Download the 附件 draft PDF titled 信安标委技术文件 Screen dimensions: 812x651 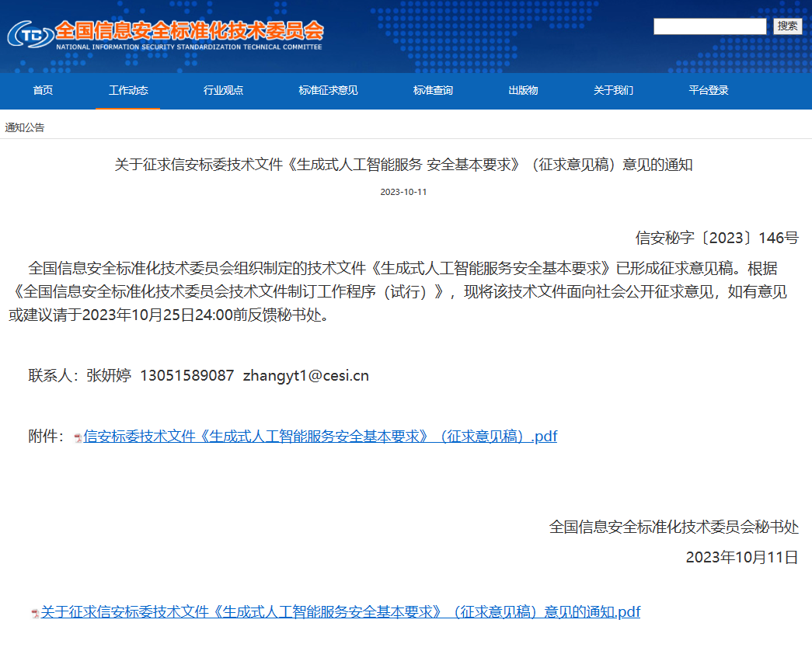click(320, 437)
